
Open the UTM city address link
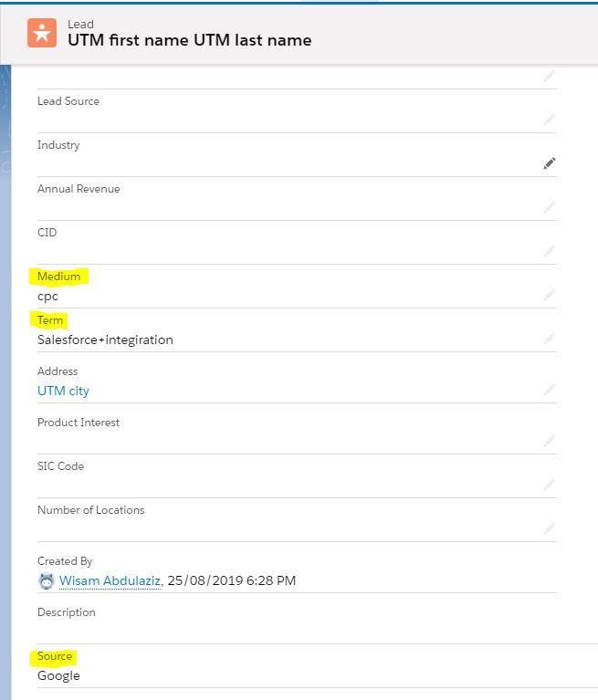63,392
